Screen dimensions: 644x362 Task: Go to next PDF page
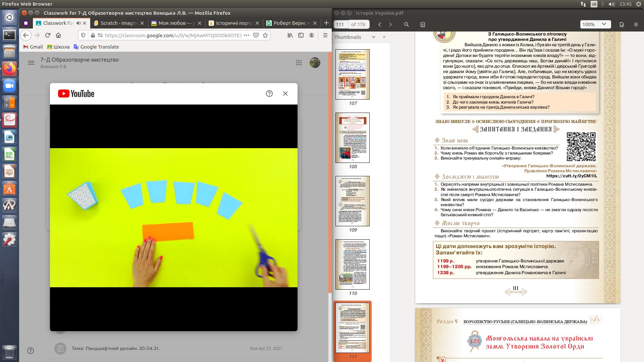390,24
